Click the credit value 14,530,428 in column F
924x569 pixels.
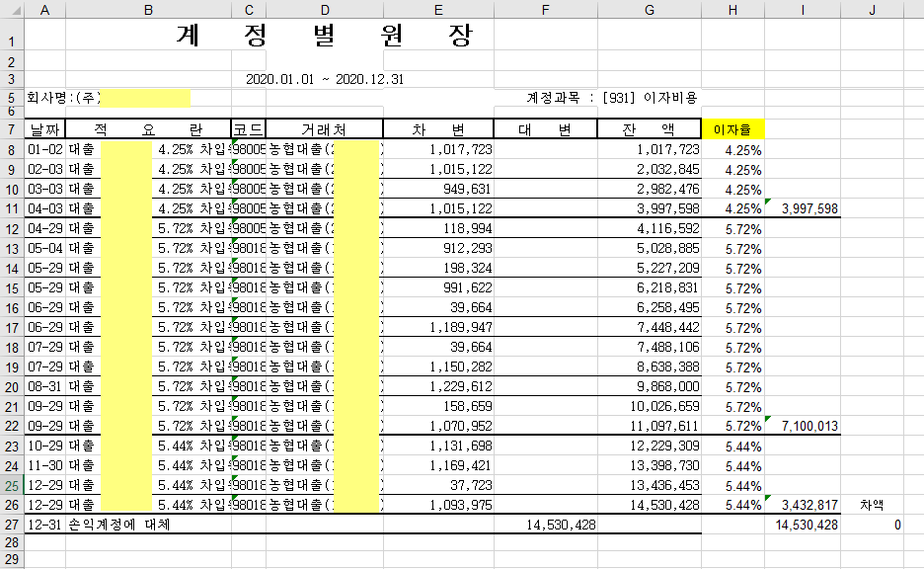pos(546,525)
